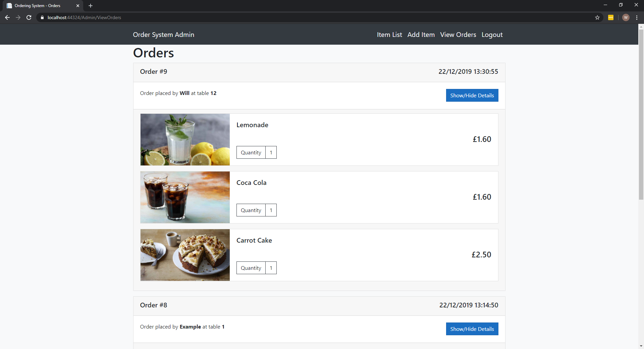The height and width of the screenshot is (349, 644).
Task: Open the Add Item page
Action: 421,35
